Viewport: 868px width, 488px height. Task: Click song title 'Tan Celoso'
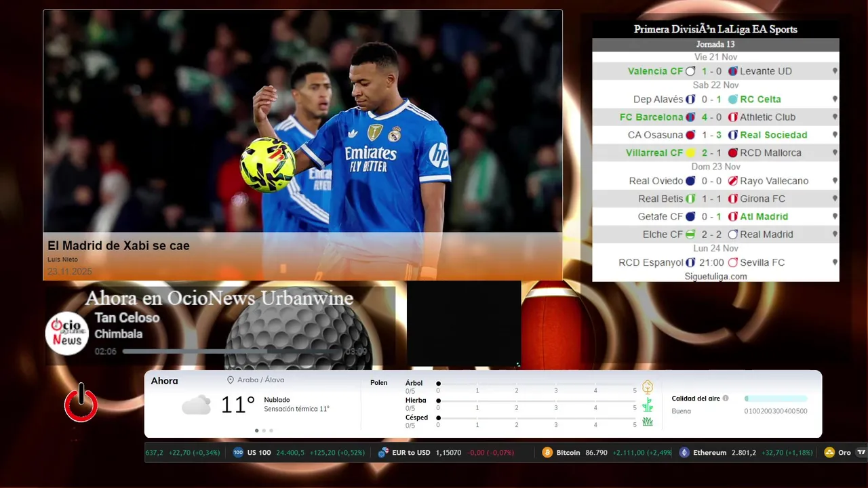[127, 318]
